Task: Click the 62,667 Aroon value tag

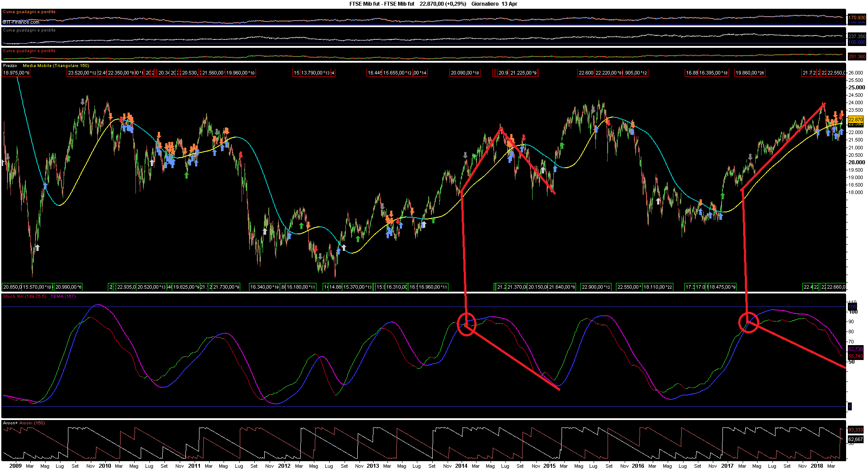Action: coord(855,439)
